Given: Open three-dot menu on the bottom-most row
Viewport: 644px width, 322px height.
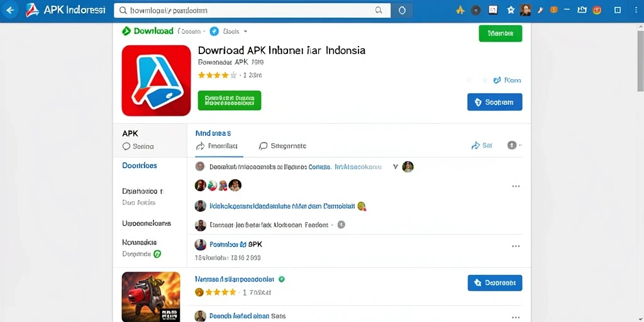Looking at the screenshot, I should pos(516,317).
